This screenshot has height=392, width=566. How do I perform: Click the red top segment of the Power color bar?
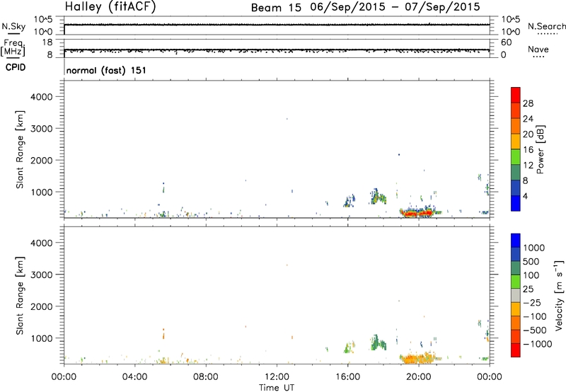click(x=516, y=96)
